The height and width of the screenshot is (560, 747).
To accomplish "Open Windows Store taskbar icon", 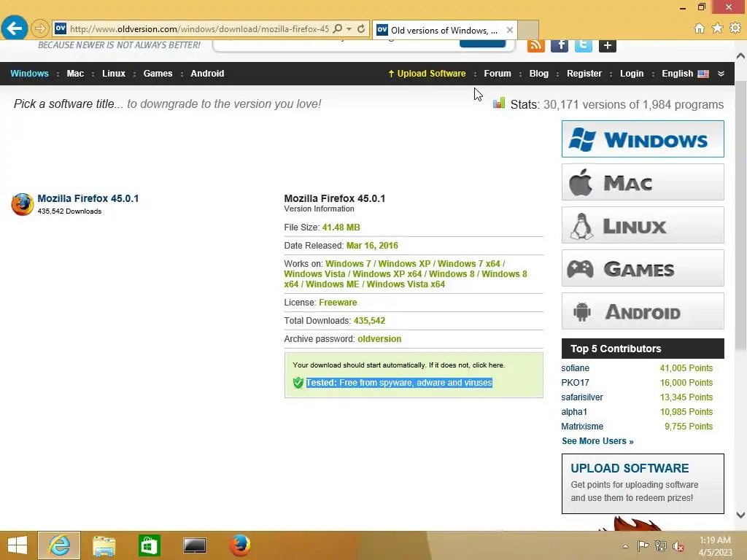I will (149, 545).
